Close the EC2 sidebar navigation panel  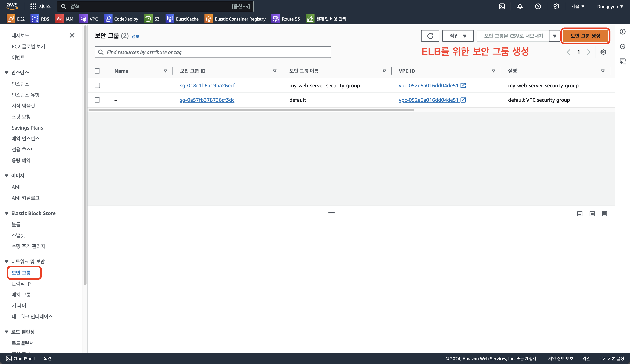[x=72, y=35]
